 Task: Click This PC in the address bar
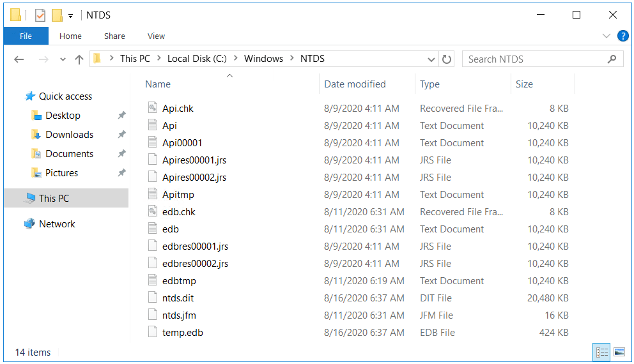tap(135, 59)
